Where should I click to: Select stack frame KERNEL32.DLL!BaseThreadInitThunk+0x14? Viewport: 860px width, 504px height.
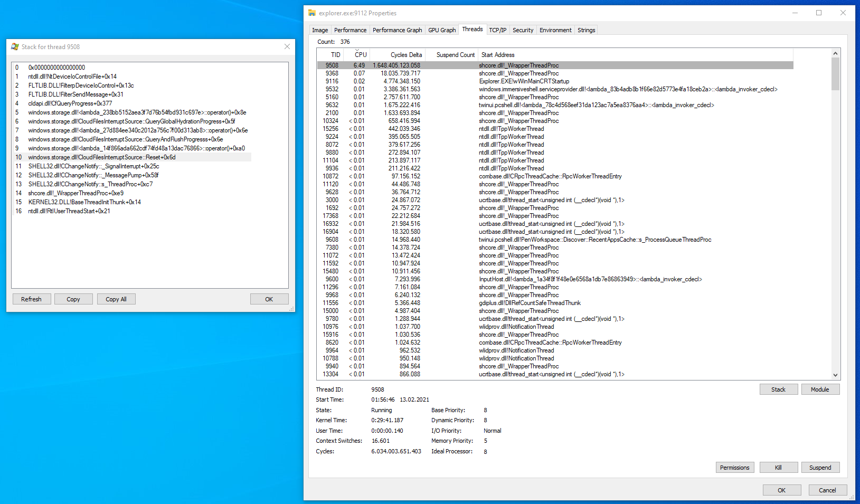(x=132, y=202)
